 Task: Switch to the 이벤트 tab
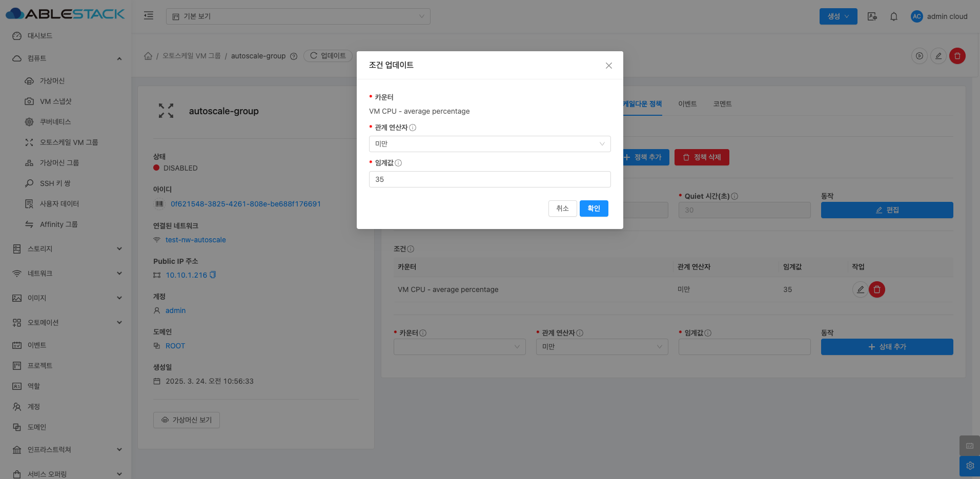coord(687,104)
